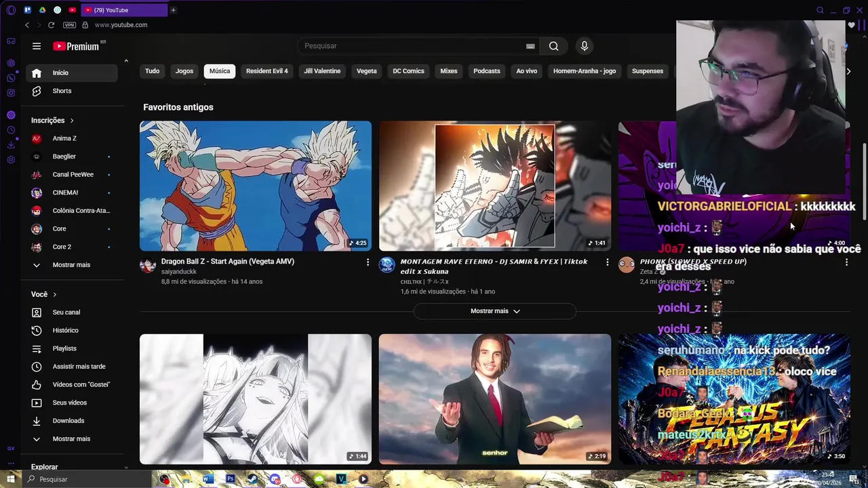Open Instagram in the Opera sidebar
Image resolution: width=868 pixels, height=488 pixels.
point(11,93)
